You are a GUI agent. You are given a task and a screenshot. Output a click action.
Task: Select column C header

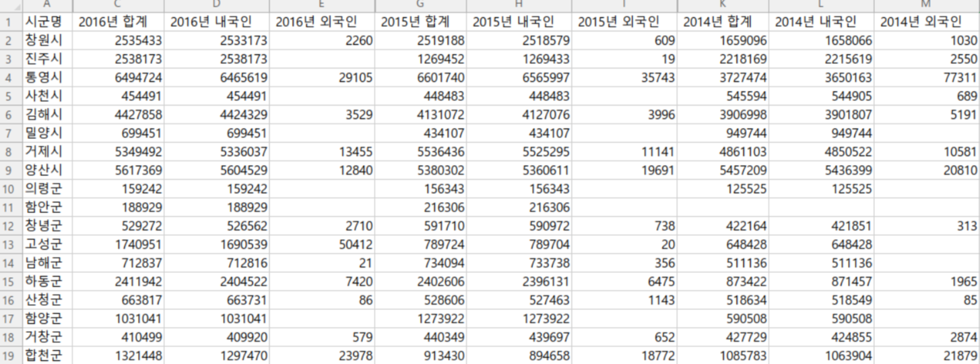point(118,5)
